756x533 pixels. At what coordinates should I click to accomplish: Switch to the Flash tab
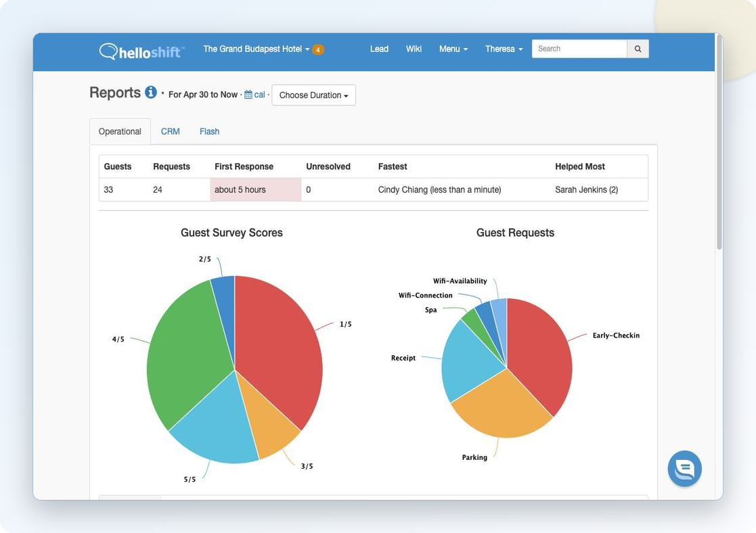pos(209,132)
